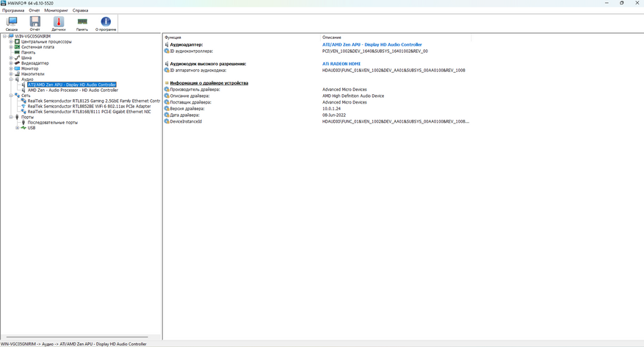644x347 pixels.
Task: Open the Справка menu
Action: (80, 10)
